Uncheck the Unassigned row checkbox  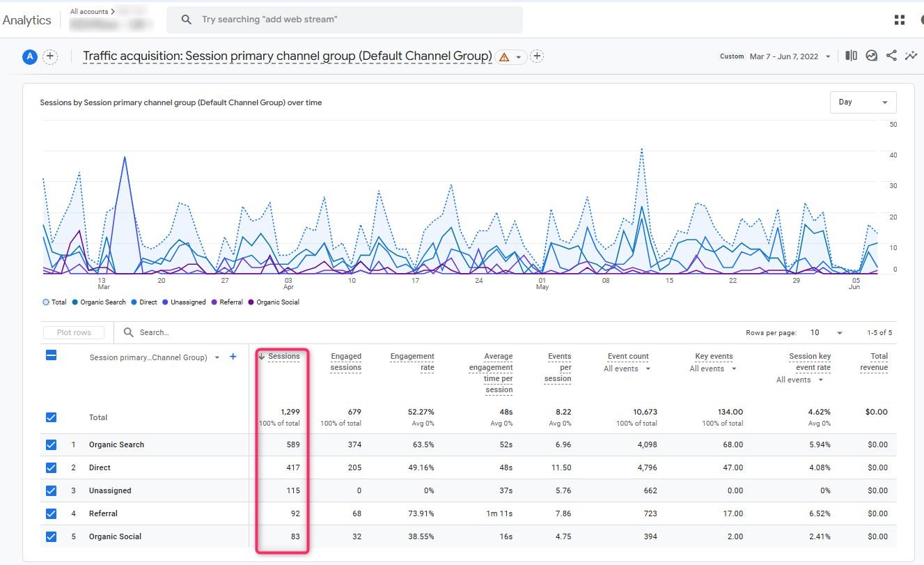coord(51,490)
